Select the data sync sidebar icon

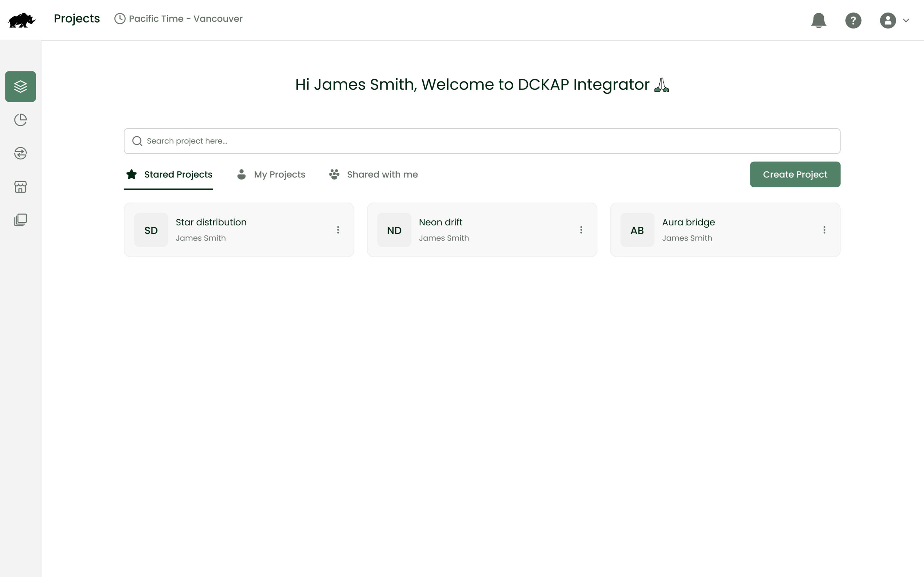20,153
